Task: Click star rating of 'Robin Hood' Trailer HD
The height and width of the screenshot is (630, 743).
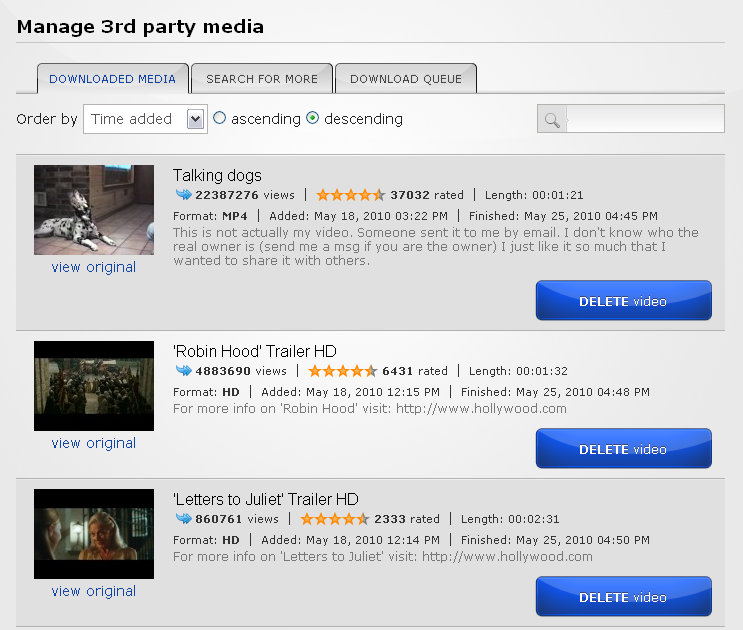Action: (x=343, y=371)
